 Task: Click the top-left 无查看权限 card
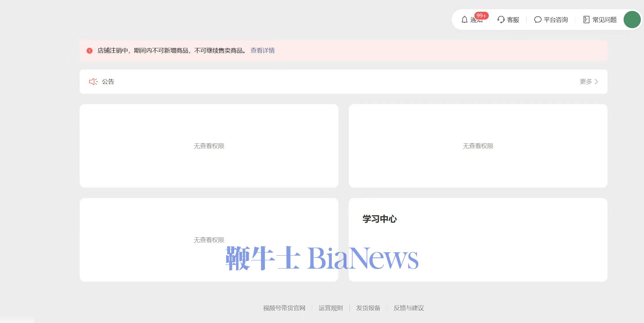coord(209,146)
